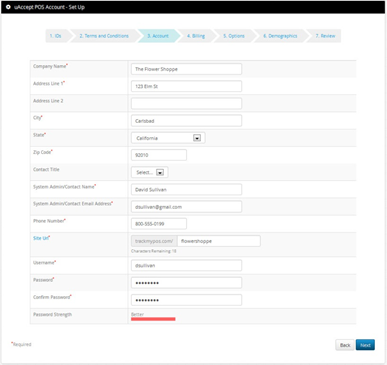
Task: Follow the Site Url link label
Action: tap(41, 238)
